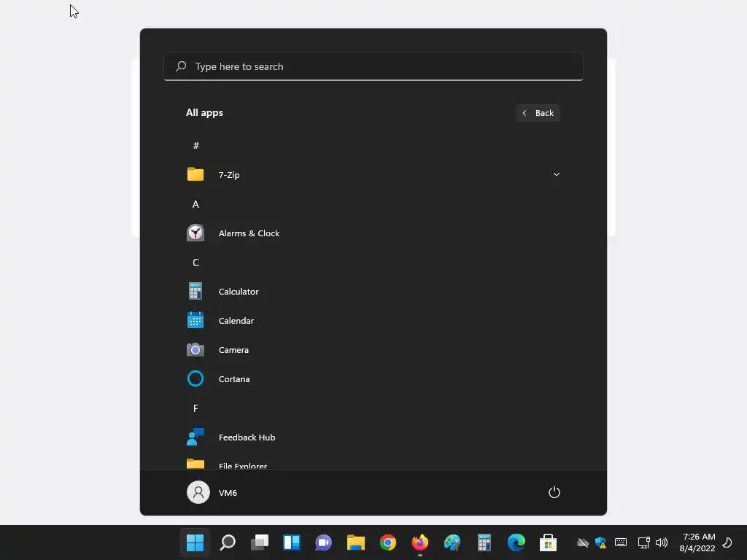
Task: Select the Cortana label text
Action: click(234, 379)
